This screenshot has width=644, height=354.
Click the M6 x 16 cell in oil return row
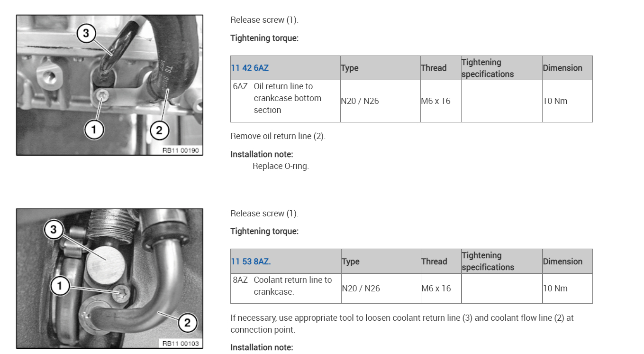click(x=435, y=101)
